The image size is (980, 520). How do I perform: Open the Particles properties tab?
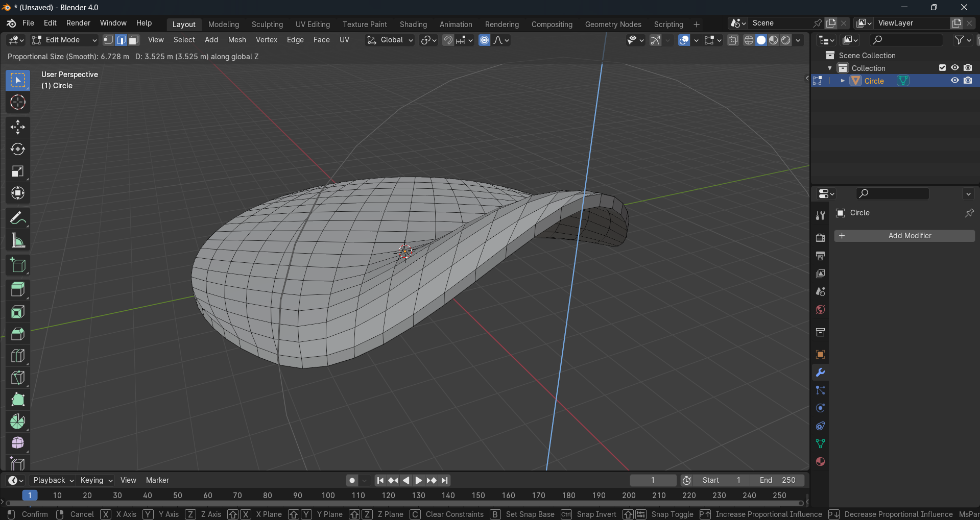820,390
